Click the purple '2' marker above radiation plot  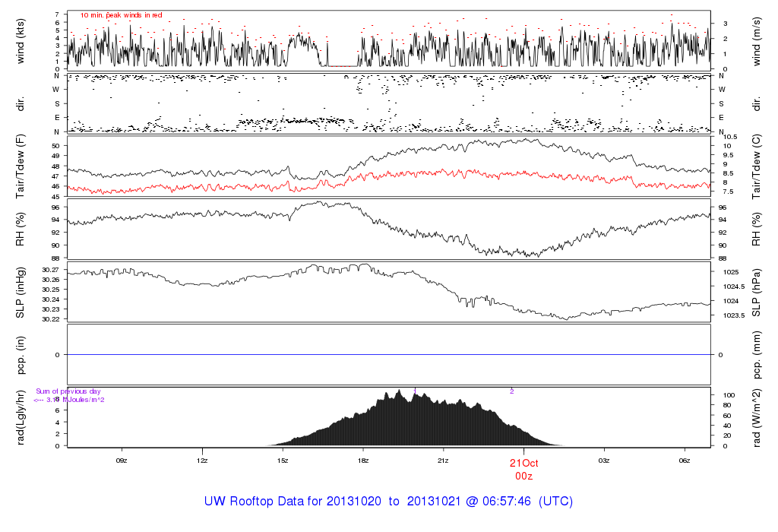coord(511,391)
